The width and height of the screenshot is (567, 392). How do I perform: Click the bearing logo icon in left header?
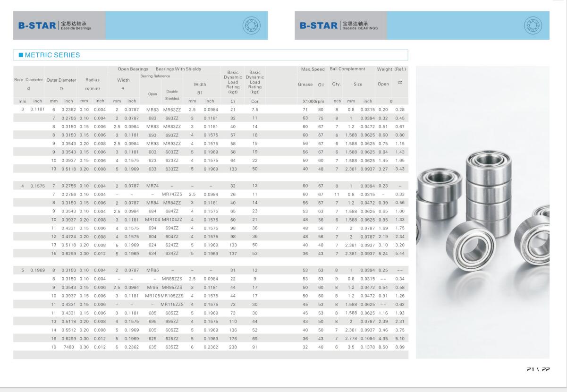[251, 25]
